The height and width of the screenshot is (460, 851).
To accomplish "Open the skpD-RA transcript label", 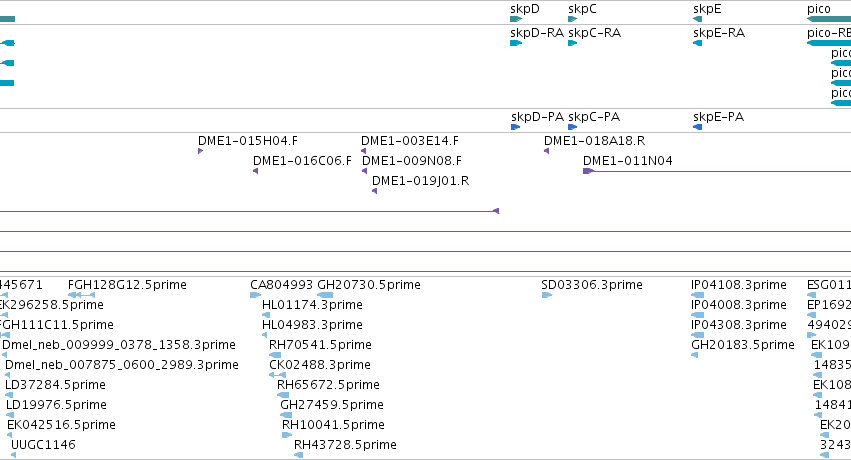I will tap(537, 33).
